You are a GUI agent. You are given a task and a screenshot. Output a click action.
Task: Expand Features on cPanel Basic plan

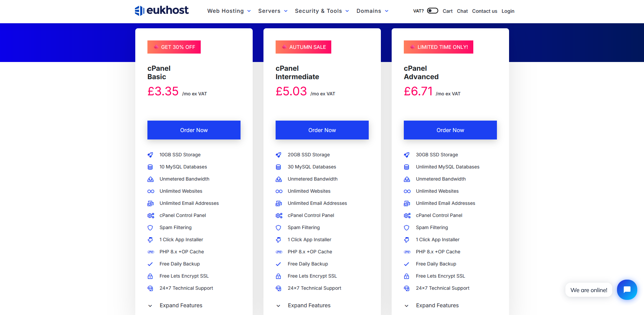pyautogui.click(x=181, y=306)
